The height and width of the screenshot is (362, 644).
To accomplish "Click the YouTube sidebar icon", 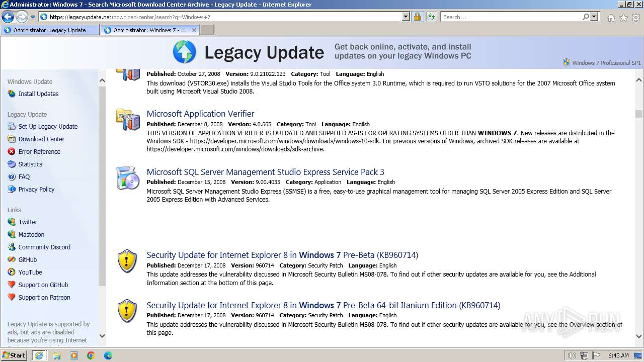I will [x=12, y=273].
